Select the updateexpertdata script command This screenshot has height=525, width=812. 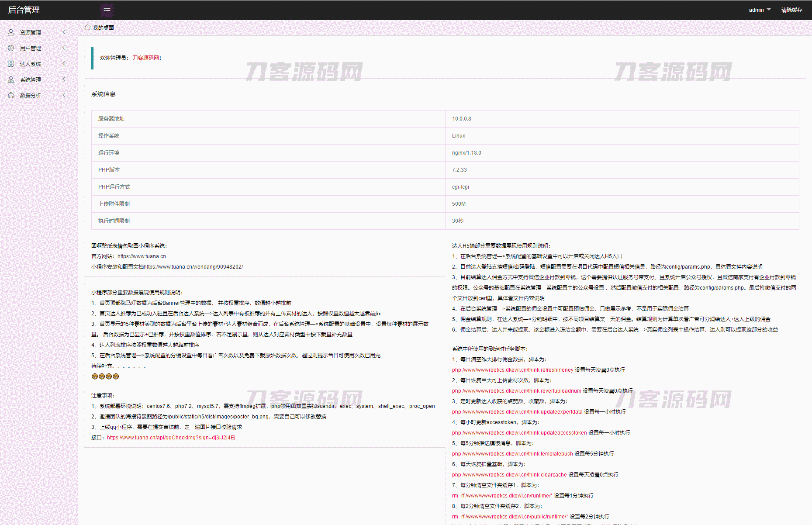click(517, 412)
